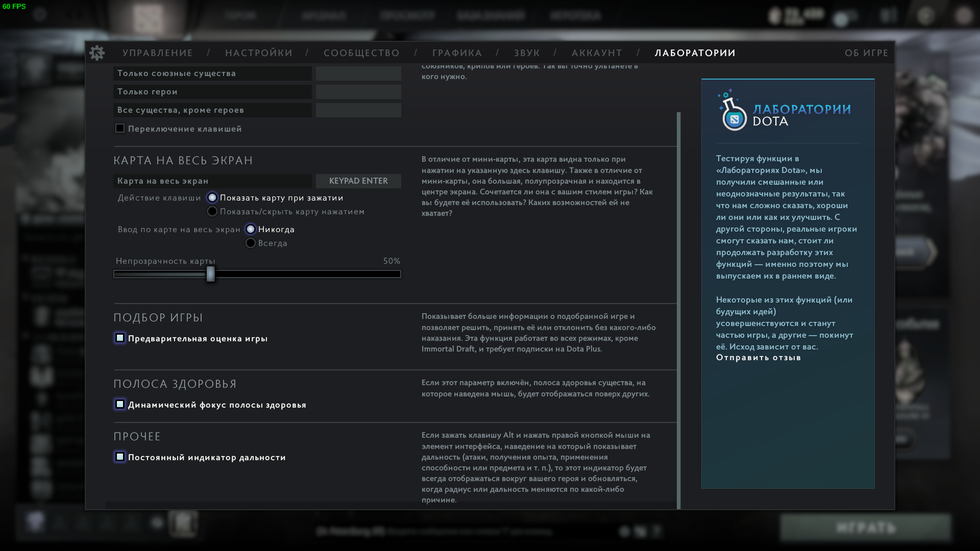Choose Никогда for full-screen map input

(x=251, y=230)
